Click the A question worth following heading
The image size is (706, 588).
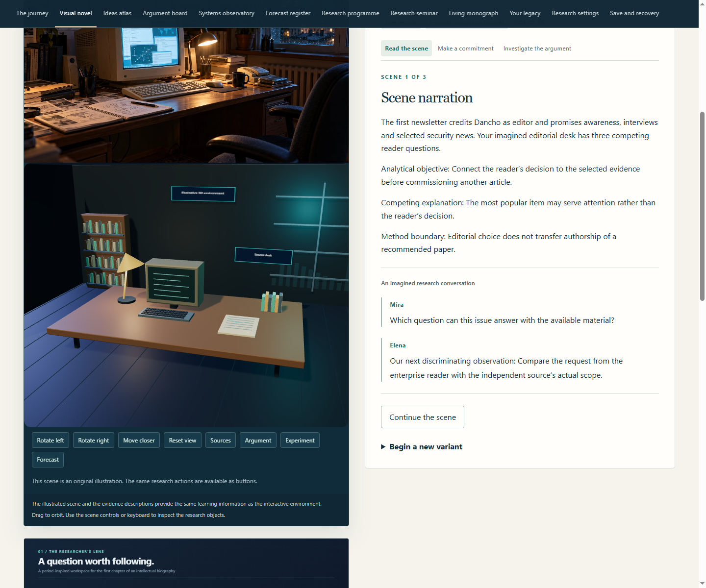(x=96, y=562)
